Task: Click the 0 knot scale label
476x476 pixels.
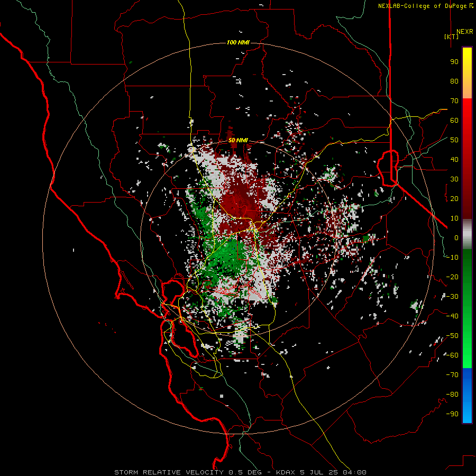Action: click(456, 237)
